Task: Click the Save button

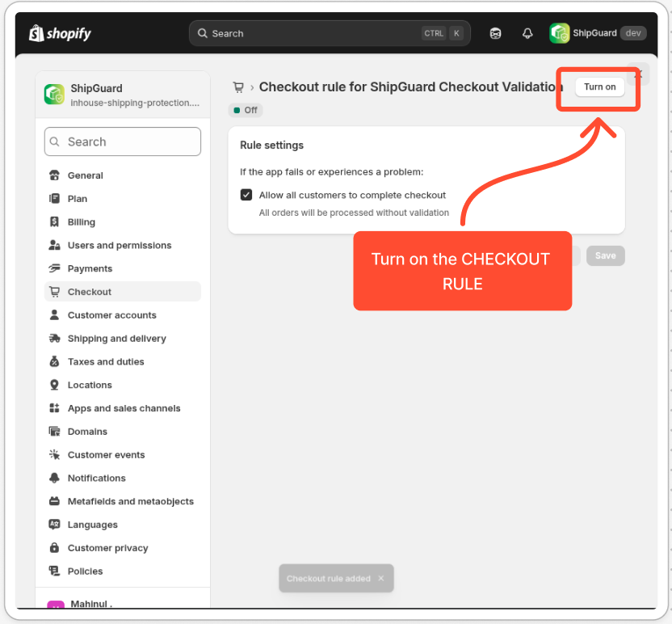Action: coord(605,255)
